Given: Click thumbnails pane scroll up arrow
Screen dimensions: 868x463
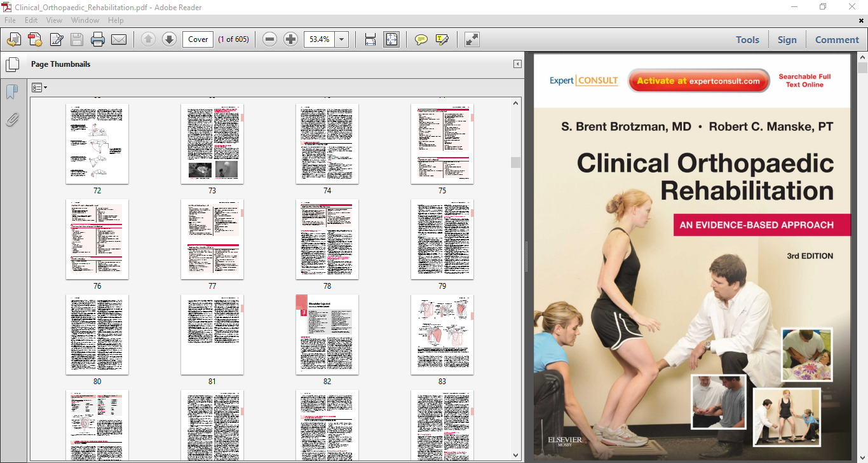Looking at the screenshot, I should click(x=515, y=102).
